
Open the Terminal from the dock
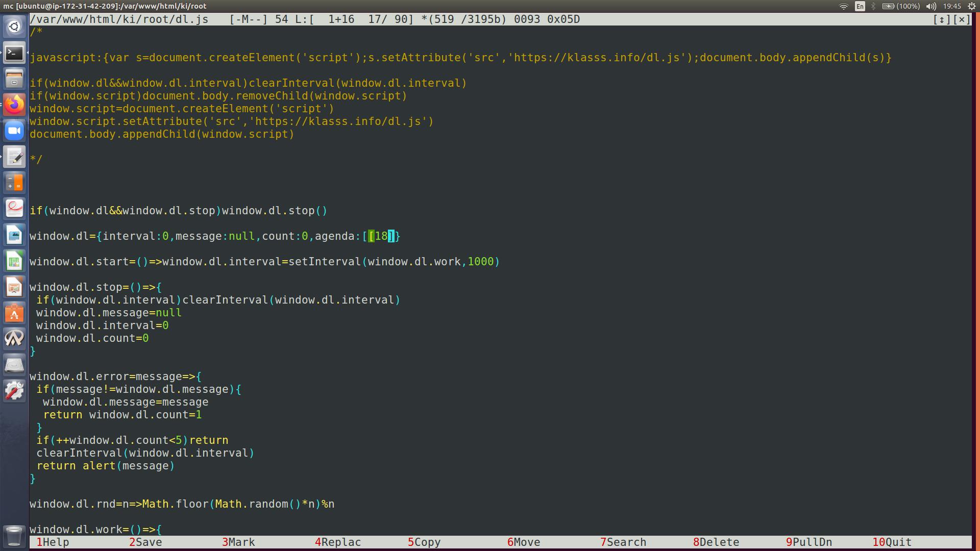pos(14,53)
